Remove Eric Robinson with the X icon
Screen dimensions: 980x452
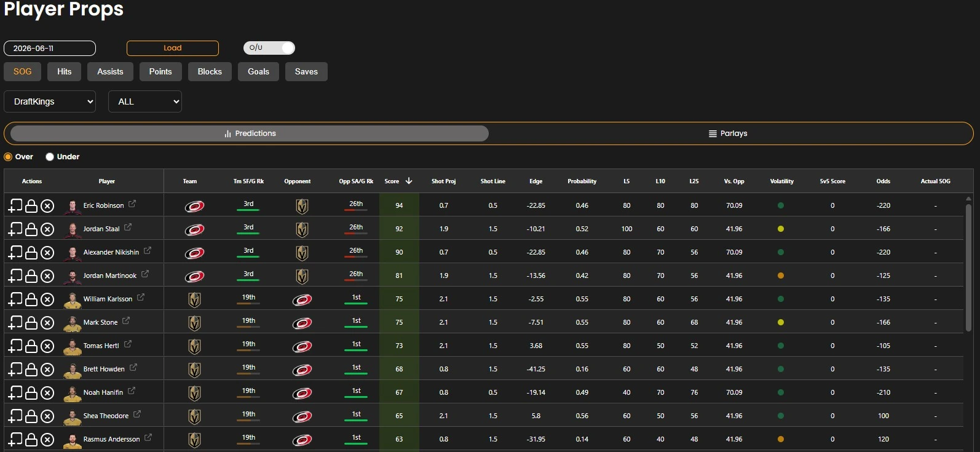47,206
